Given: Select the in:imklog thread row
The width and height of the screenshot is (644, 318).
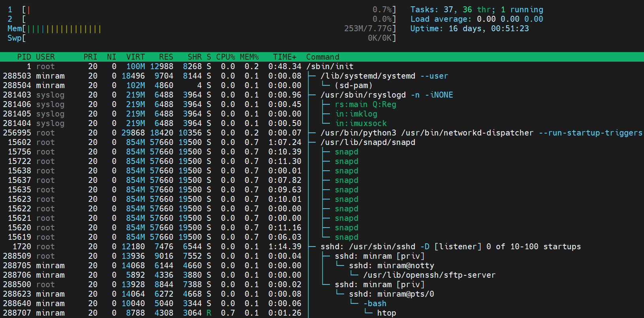Looking at the screenshot, I should (x=322, y=114).
